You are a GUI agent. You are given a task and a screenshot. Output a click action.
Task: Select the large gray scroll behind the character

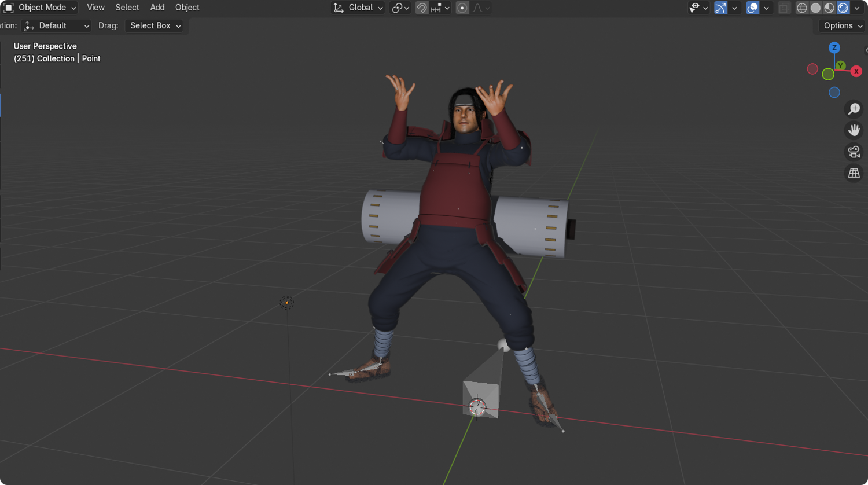[530, 226]
